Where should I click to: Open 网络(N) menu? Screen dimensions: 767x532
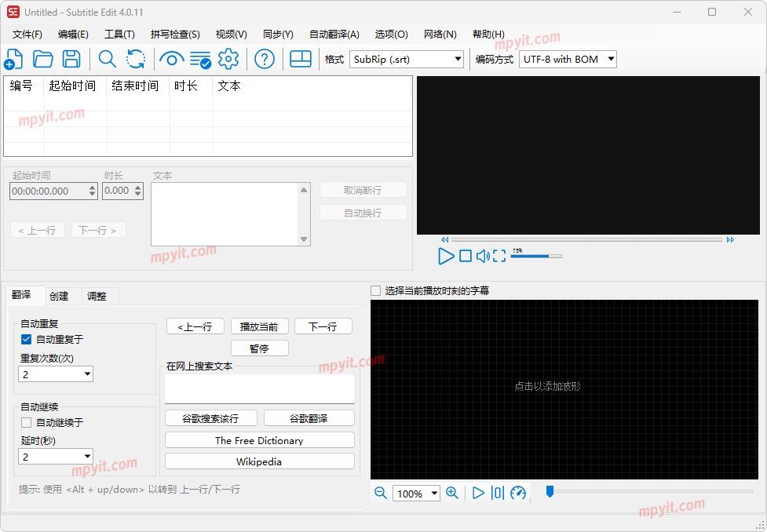click(440, 35)
